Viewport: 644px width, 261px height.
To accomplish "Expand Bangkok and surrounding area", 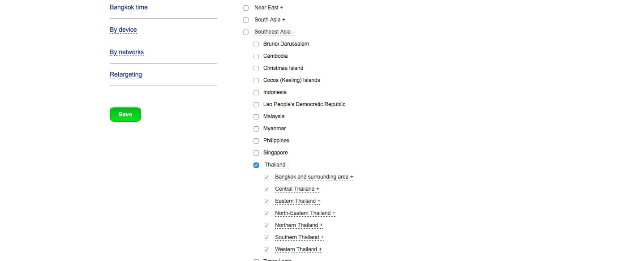I will tap(314, 177).
